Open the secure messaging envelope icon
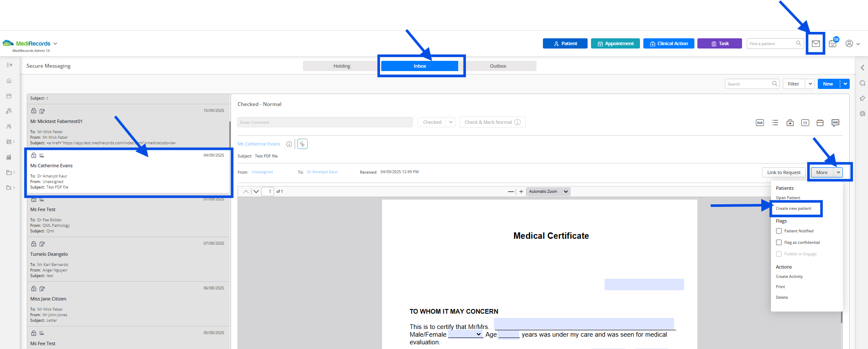Image resolution: width=868 pixels, height=349 pixels. (x=816, y=43)
